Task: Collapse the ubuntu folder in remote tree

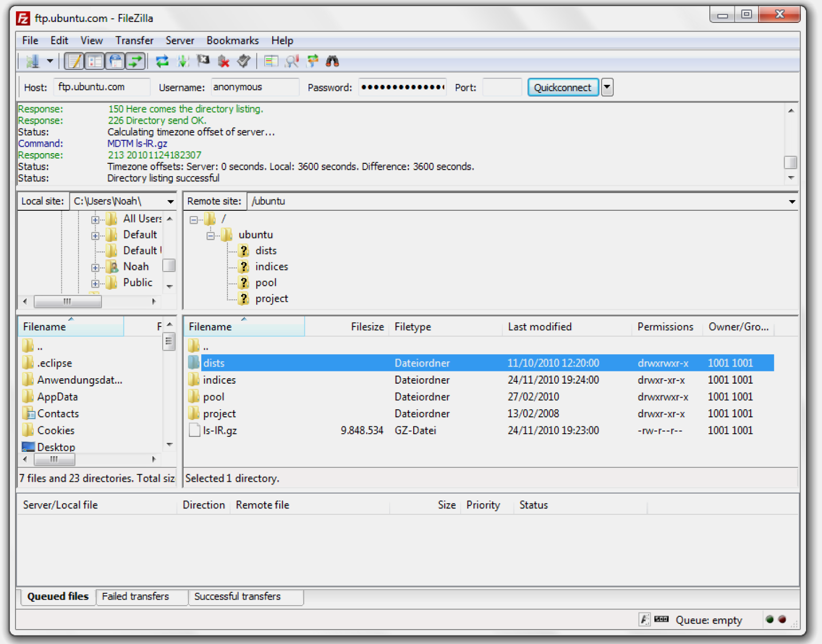Action: tap(211, 235)
